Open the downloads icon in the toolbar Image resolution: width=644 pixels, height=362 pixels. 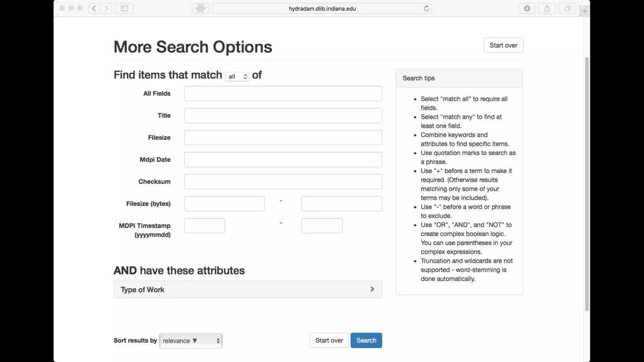point(527,8)
